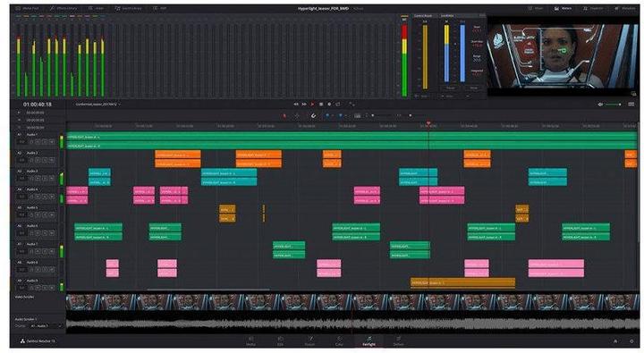Viewport: 644px width, 353px height.
Task: Open the timeline name dropdown
Action: (97, 105)
